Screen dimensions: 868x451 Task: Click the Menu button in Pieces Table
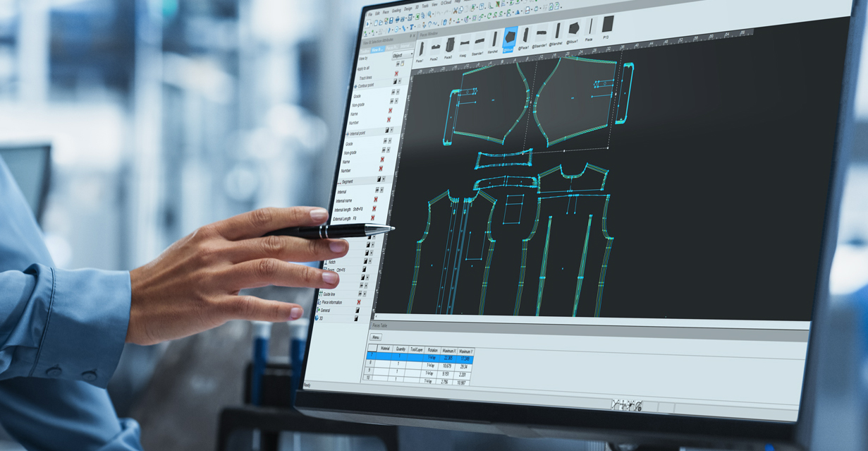[376, 337]
